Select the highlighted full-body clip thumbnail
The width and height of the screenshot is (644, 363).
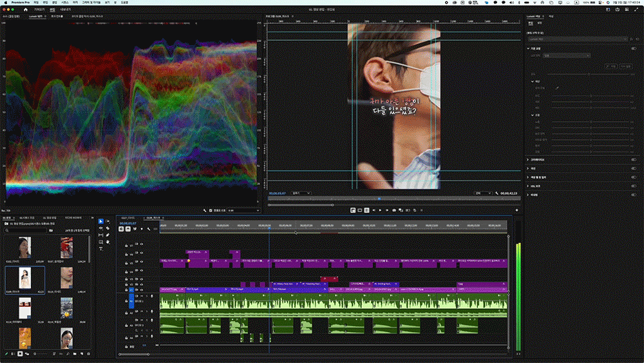tap(26, 279)
